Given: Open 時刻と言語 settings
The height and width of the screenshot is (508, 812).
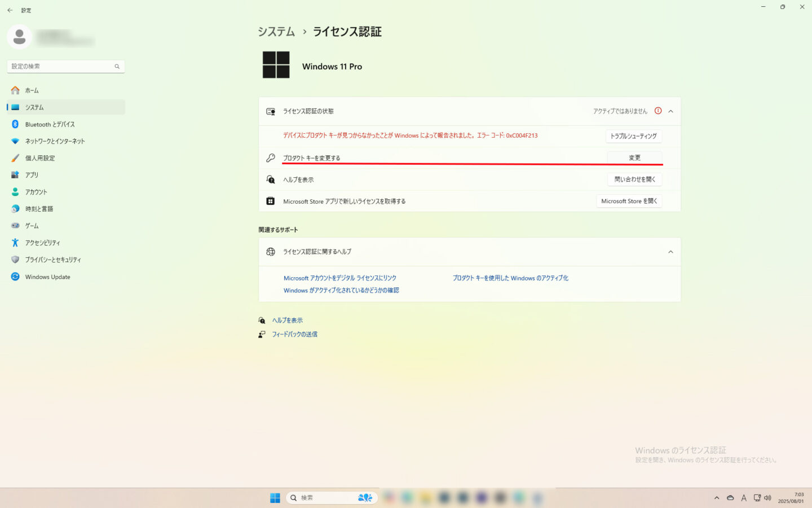Looking at the screenshot, I should tap(66, 209).
